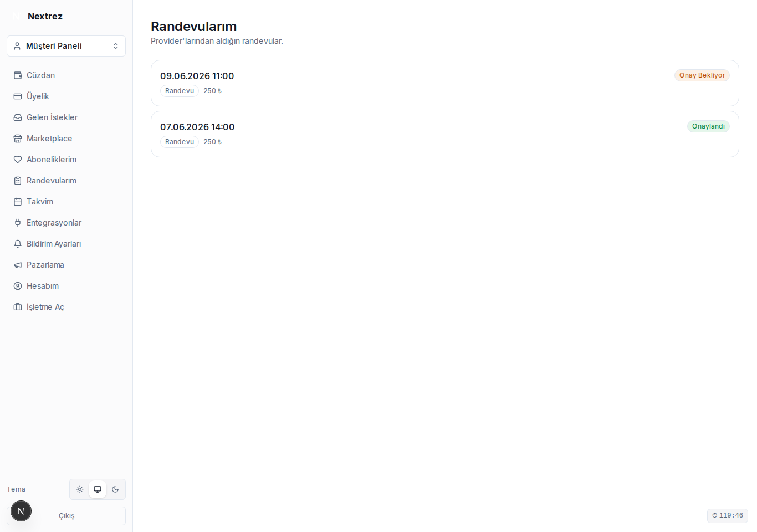Click the 119:46 timer badge
The image size is (757, 532).
click(x=728, y=516)
